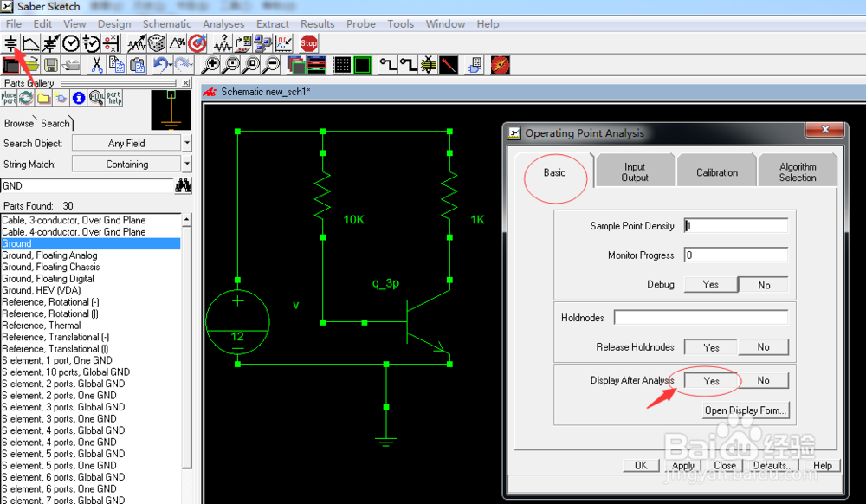The width and height of the screenshot is (866, 504).
Task: Click the dialog Help button
Action: (x=823, y=465)
